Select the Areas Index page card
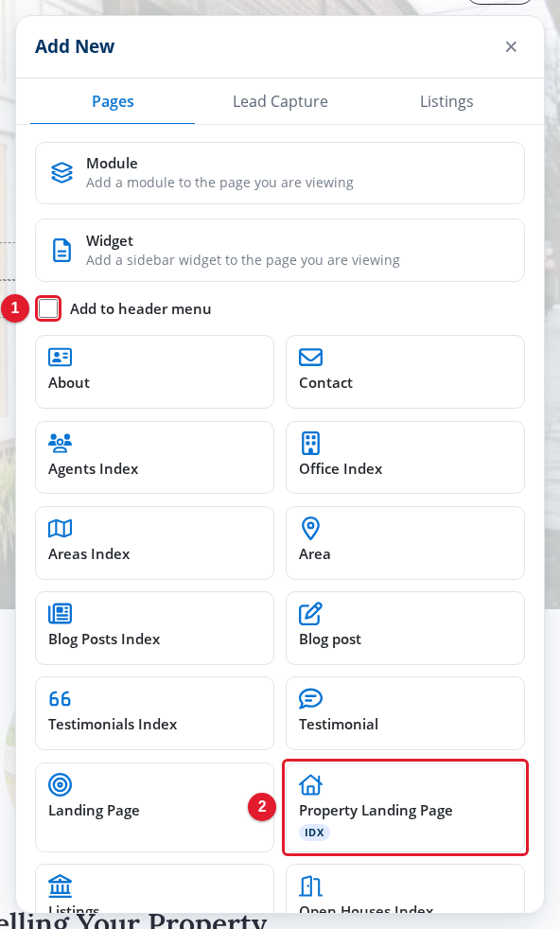The width and height of the screenshot is (560, 929). [x=155, y=542]
